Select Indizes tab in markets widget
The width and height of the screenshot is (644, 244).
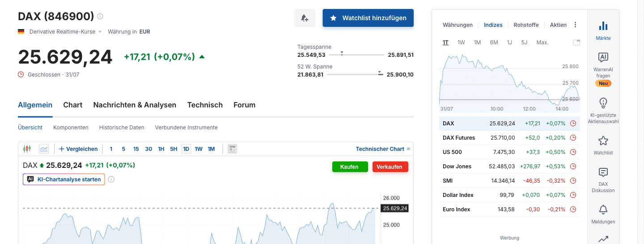point(493,25)
